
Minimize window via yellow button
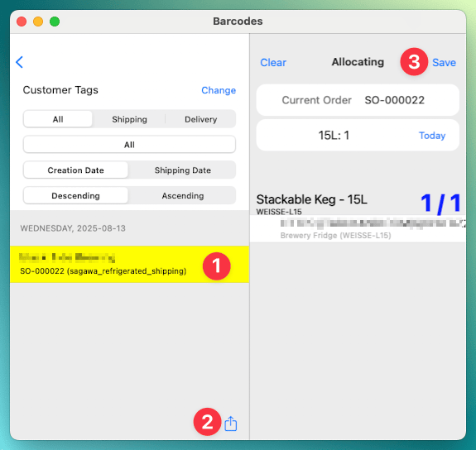(38, 22)
